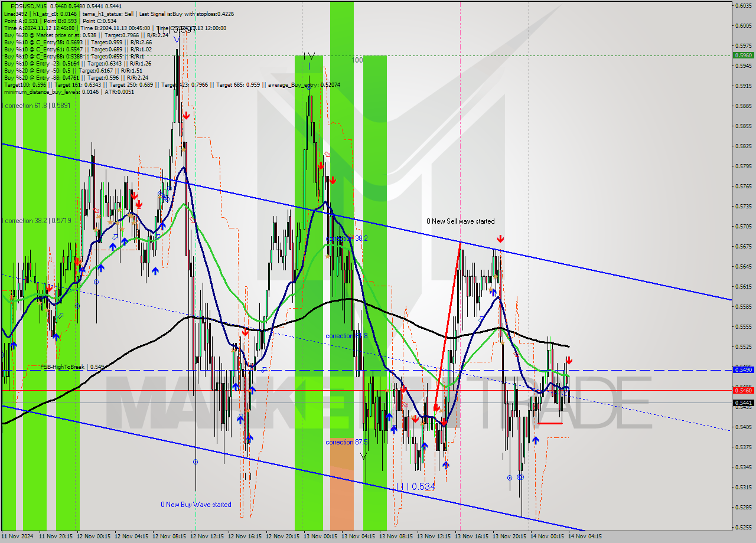The width and height of the screenshot is (756, 543).
Task: Click the '0 New Buy Wave started' label
Action: 196,505
